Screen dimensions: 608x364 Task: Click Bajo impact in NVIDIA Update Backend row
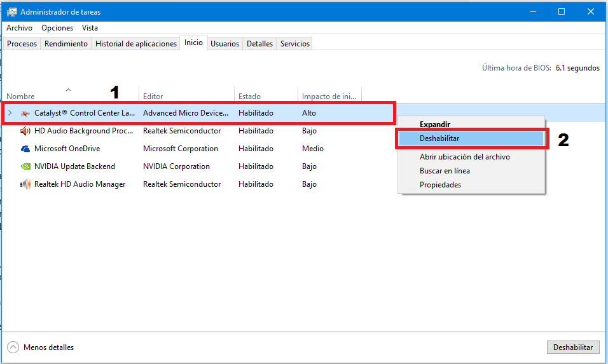(310, 166)
